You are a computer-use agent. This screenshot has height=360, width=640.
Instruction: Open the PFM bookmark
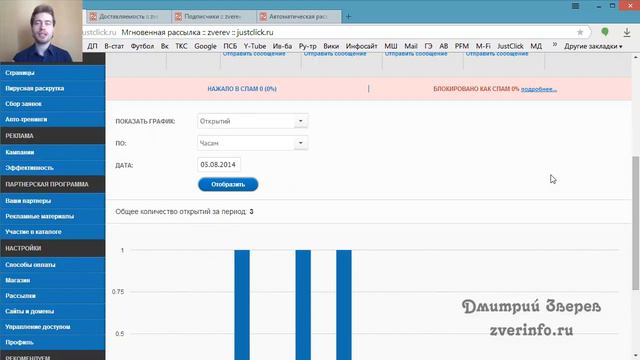click(x=462, y=46)
